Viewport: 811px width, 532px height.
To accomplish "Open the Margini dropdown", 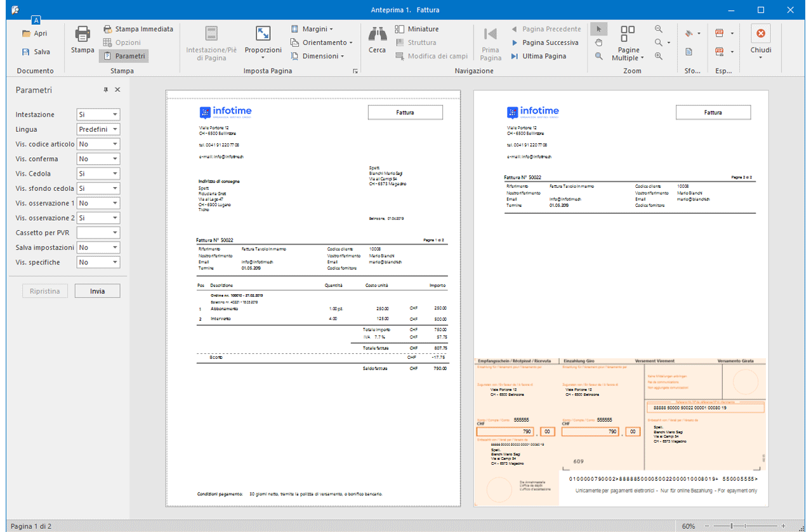I will [312, 29].
